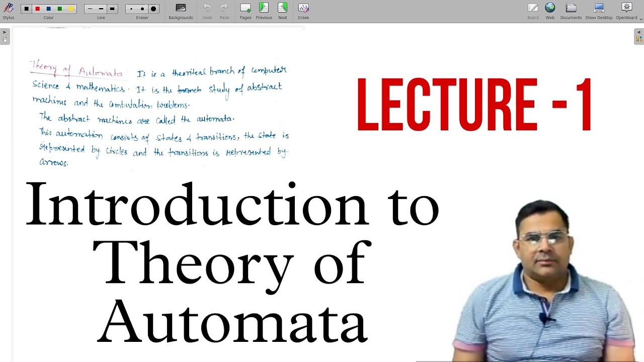Image resolution: width=644 pixels, height=362 pixels.
Task: Choose the medium eraser size
Action: [142, 9]
